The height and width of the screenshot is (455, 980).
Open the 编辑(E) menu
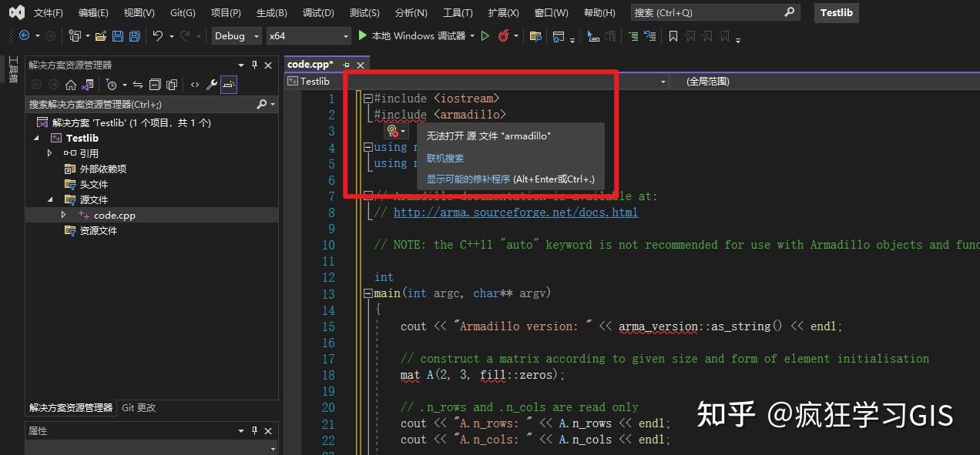click(93, 13)
